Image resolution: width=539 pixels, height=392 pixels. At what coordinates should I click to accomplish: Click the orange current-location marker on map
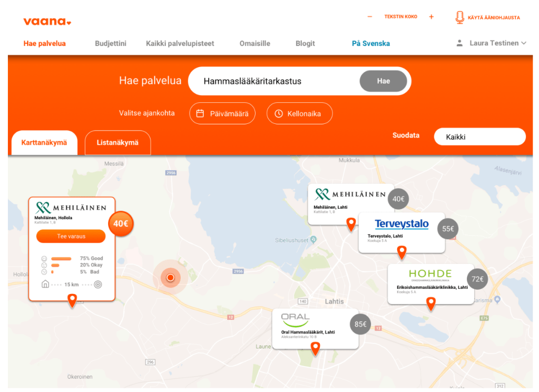click(171, 277)
